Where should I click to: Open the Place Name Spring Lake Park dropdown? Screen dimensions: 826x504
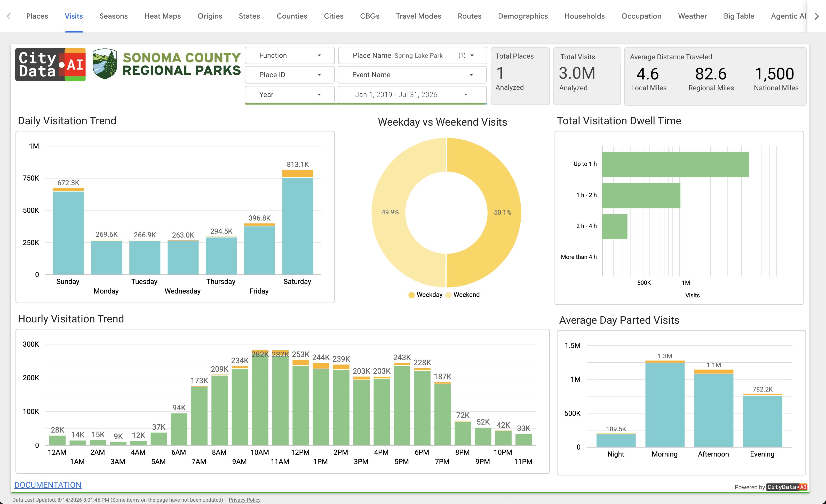(412, 56)
